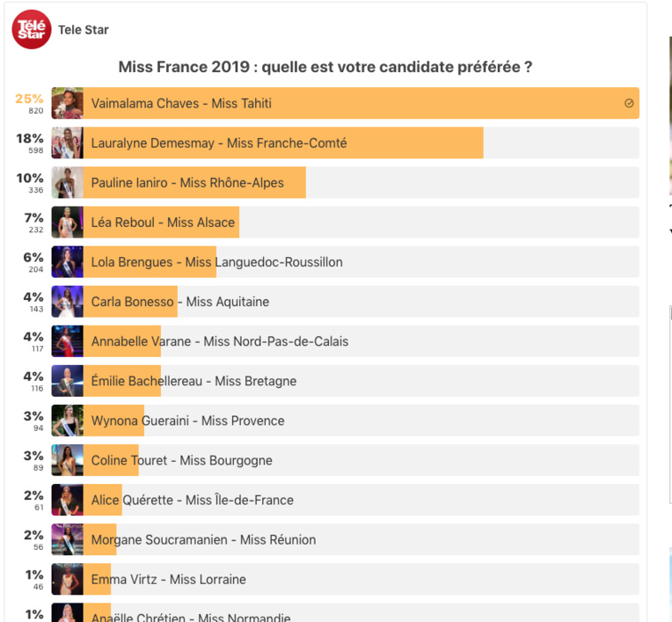Select Lauralyne Demesmay - Miss Franche-Comté option
Viewport: 672px width, 622px height.
tap(352, 143)
